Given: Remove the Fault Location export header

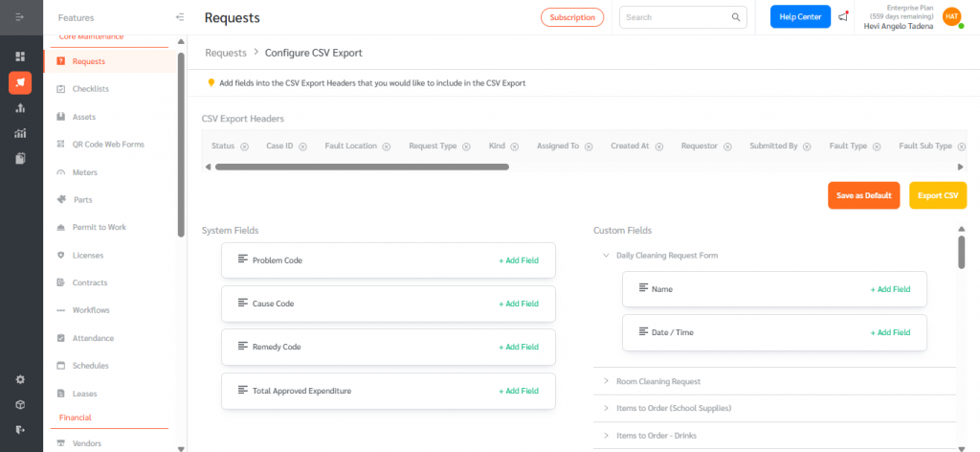Looking at the screenshot, I should point(387,147).
